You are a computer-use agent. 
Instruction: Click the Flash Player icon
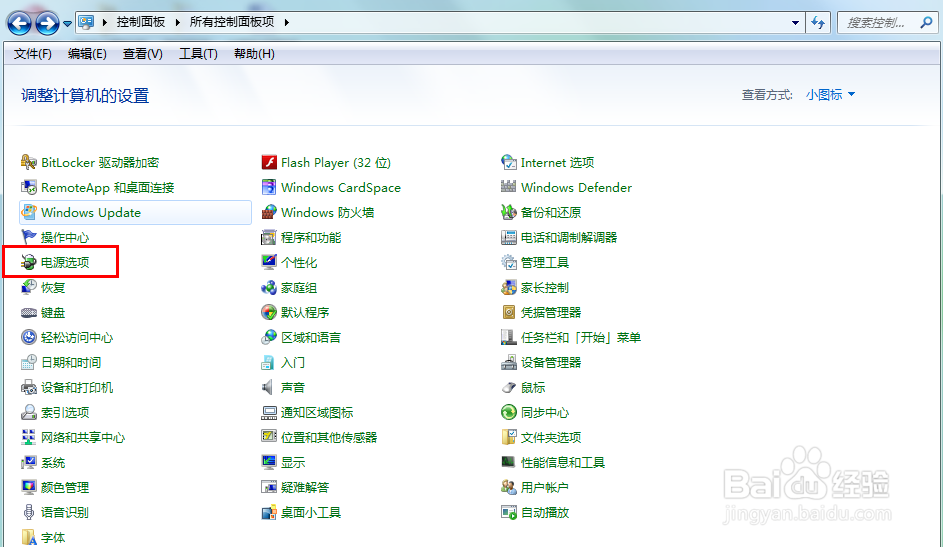269,162
